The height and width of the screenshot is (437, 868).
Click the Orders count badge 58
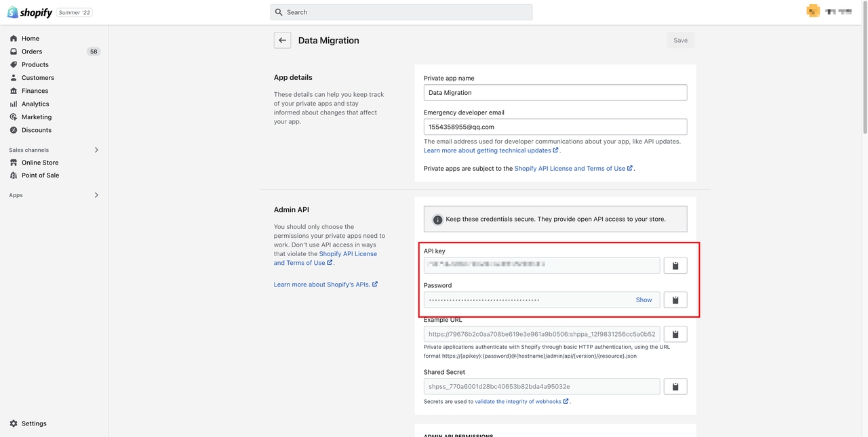(94, 51)
